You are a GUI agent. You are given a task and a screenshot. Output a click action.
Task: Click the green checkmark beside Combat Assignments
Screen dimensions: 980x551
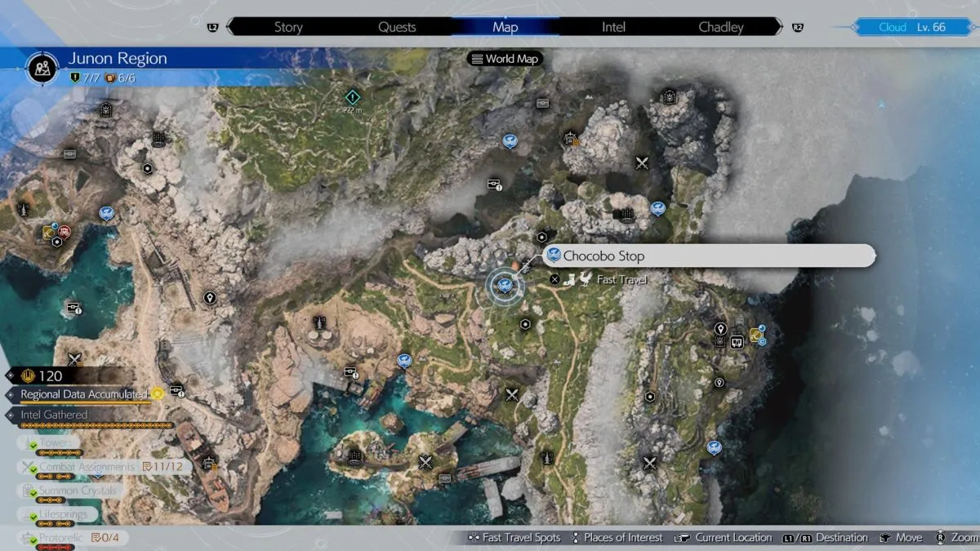[33, 469]
